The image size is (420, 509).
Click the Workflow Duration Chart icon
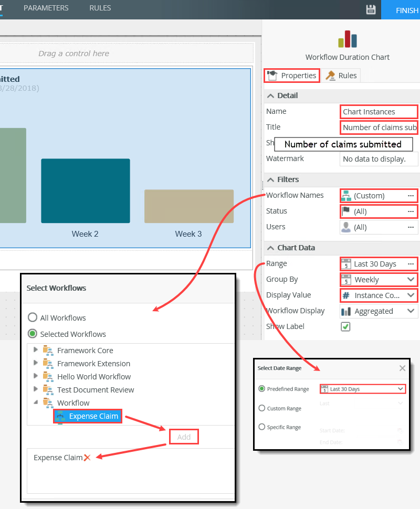pyautogui.click(x=347, y=39)
